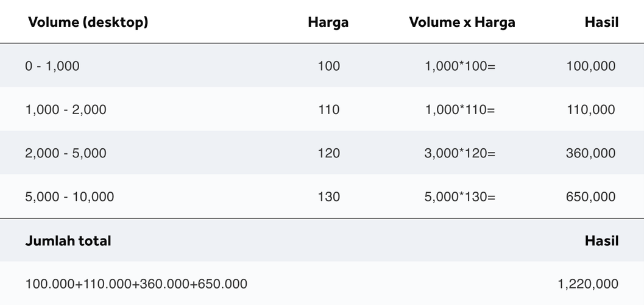Select the "Jumlah total" row label
644x305 pixels.
coord(68,241)
